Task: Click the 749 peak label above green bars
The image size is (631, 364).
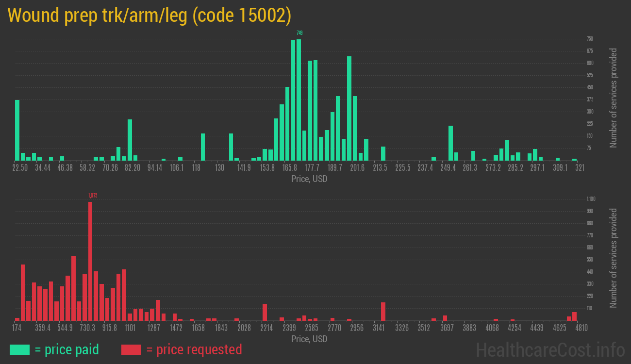Action: [x=299, y=33]
